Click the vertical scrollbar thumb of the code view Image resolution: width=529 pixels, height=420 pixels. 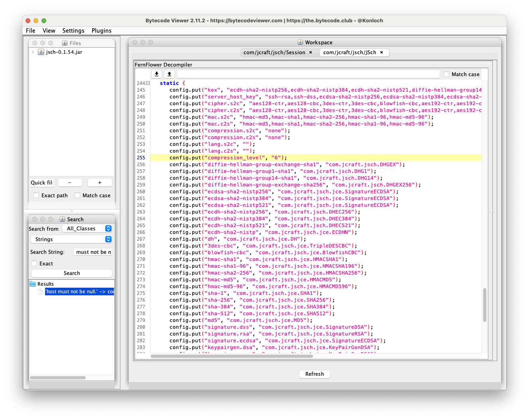click(x=485, y=305)
